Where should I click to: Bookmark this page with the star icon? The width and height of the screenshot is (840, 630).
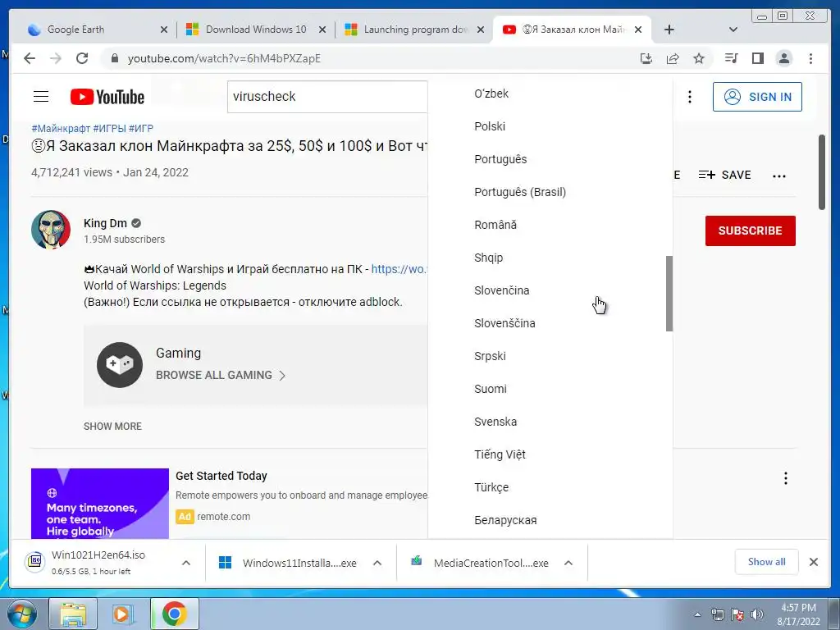(x=699, y=58)
